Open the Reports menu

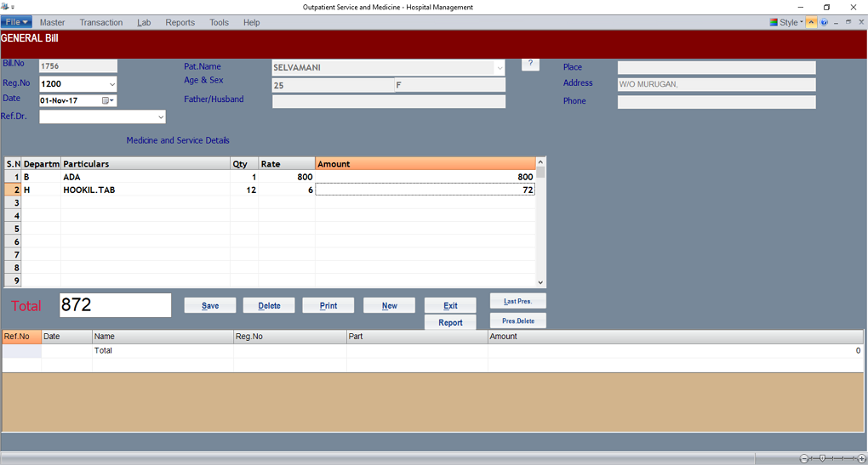pos(180,22)
